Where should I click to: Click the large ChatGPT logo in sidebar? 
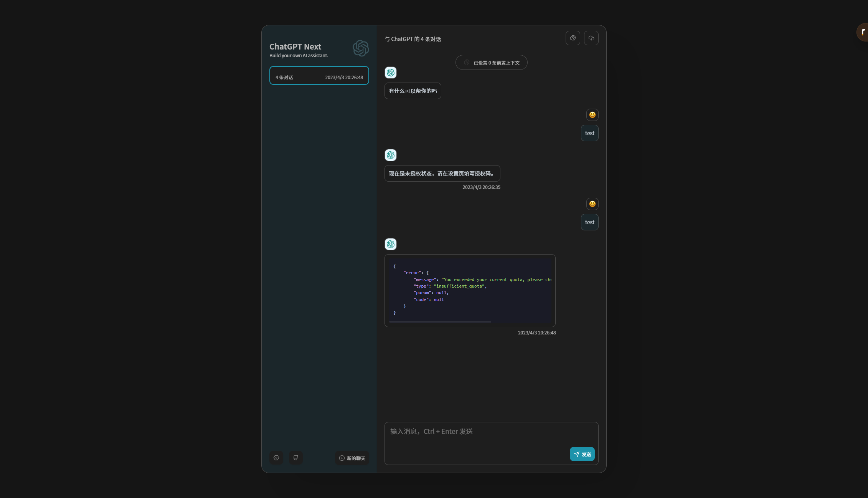coord(361,48)
